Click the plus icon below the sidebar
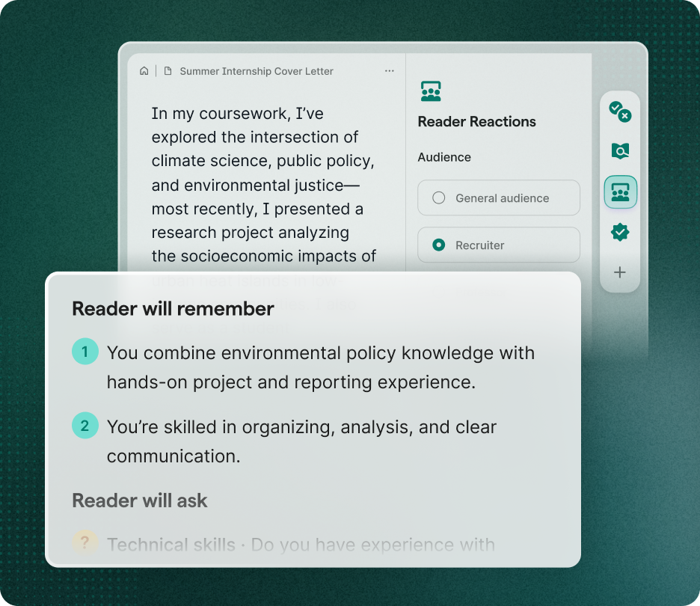 tap(619, 272)
